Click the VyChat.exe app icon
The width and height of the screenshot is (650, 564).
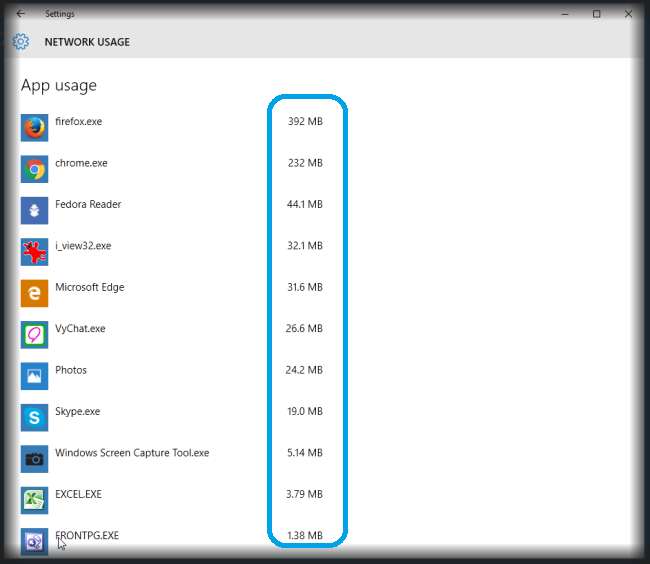tap(34, 335)
